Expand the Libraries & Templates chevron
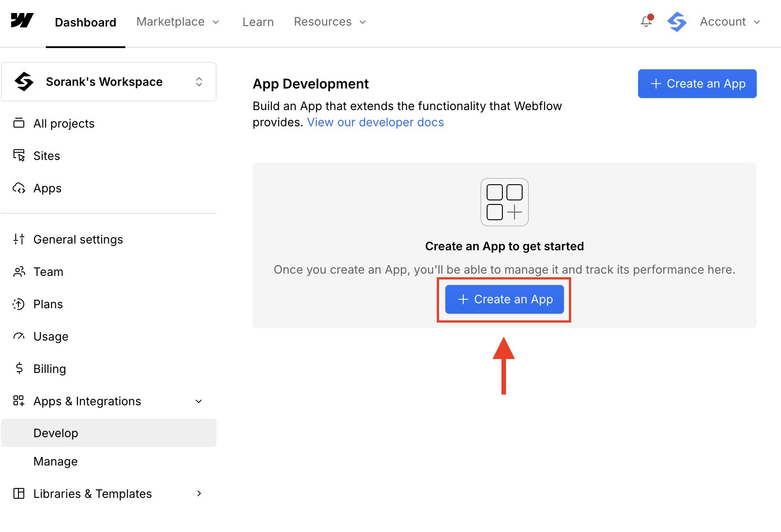Image resolution: width=781 pixels, height=532 pixels. (x=199, y=493)
